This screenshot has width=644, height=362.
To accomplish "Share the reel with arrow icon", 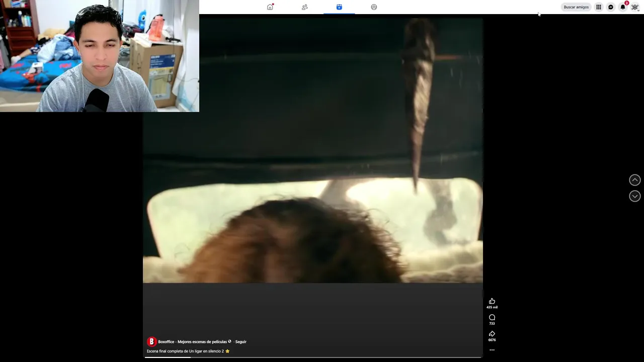I will [492, 334].
